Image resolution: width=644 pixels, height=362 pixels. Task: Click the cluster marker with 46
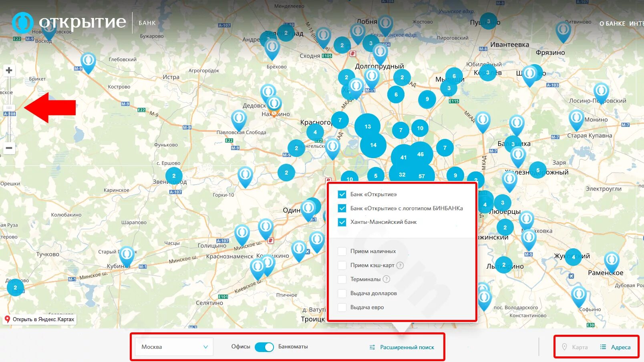[x=420, y=154]
